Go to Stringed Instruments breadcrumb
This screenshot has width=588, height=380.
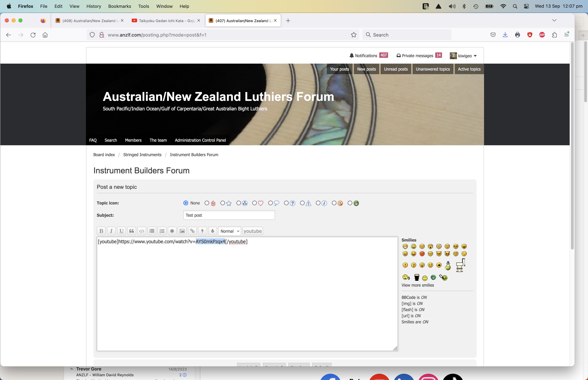142,155
